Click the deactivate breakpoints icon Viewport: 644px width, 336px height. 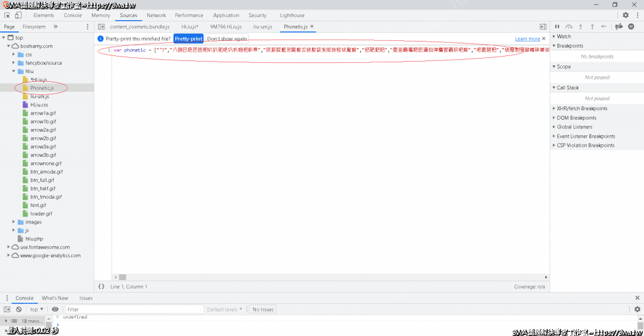pyautogui.click(x=619, y=26)
